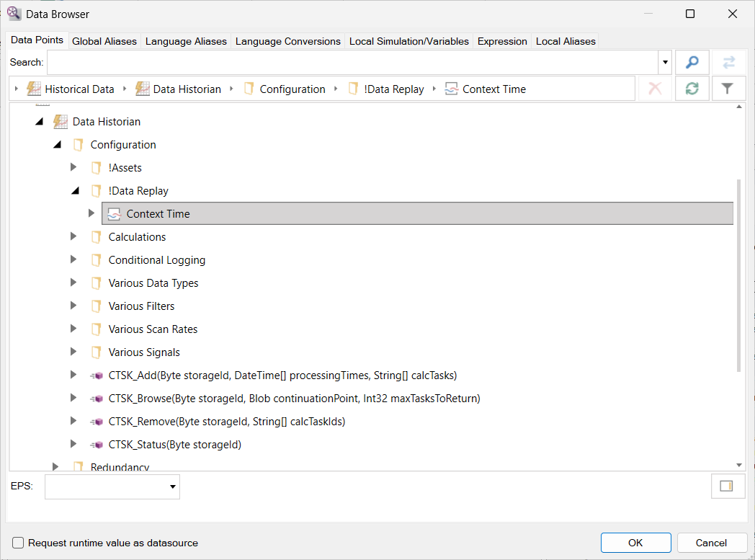Open the Search history dropdown arrow
The width and height of the screenshot is (755, 560).
[665, 63]
